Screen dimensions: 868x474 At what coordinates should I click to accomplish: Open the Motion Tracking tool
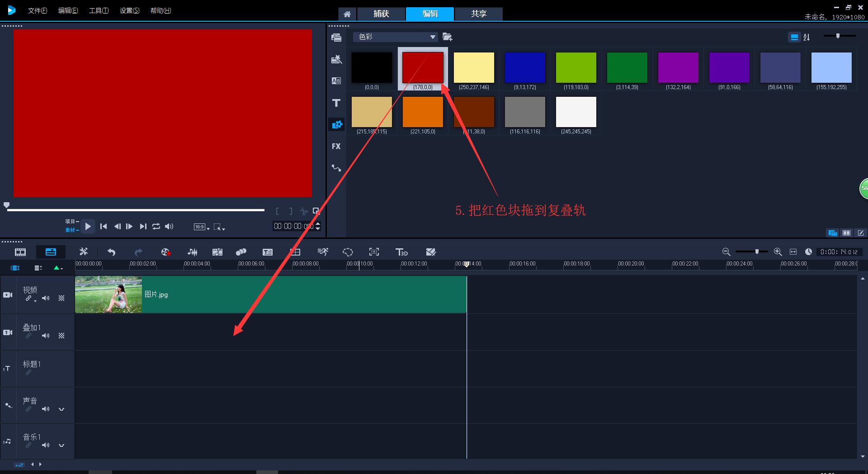241,252
